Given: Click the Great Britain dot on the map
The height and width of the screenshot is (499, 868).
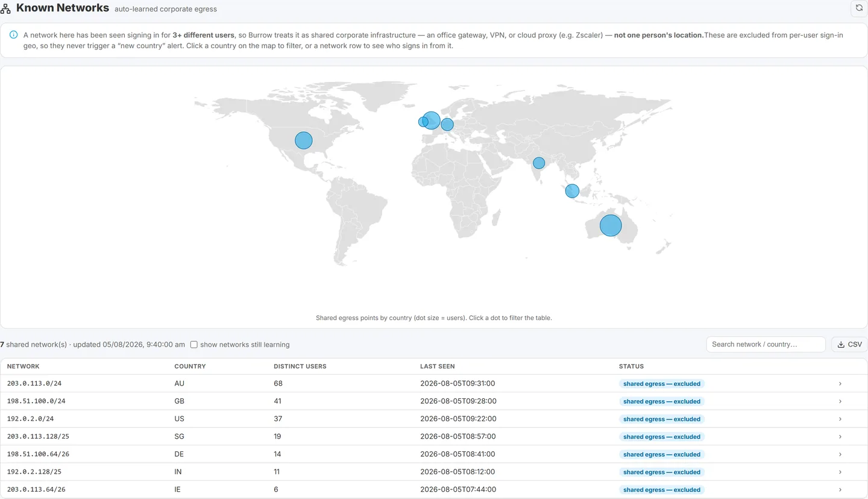Looking at the screenshot, I should pos(431,121).
